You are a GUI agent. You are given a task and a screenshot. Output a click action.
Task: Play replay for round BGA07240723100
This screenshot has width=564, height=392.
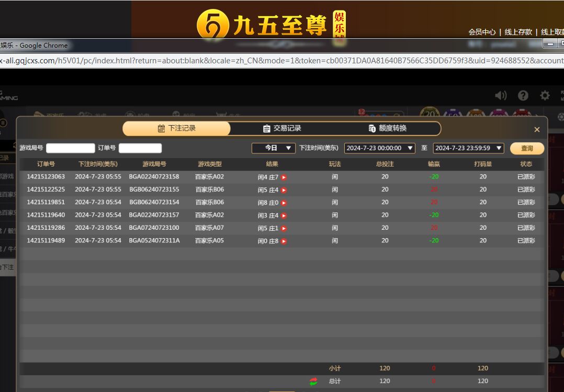point(284,229)
